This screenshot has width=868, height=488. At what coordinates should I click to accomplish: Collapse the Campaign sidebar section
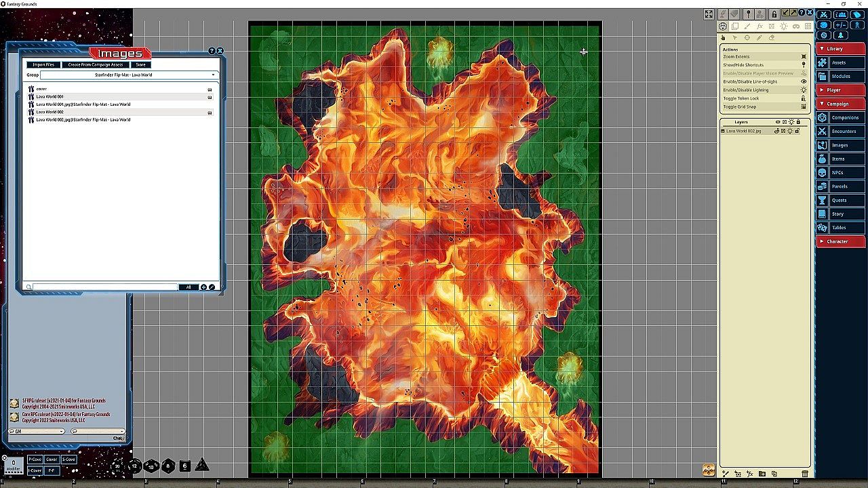point(841,104)
